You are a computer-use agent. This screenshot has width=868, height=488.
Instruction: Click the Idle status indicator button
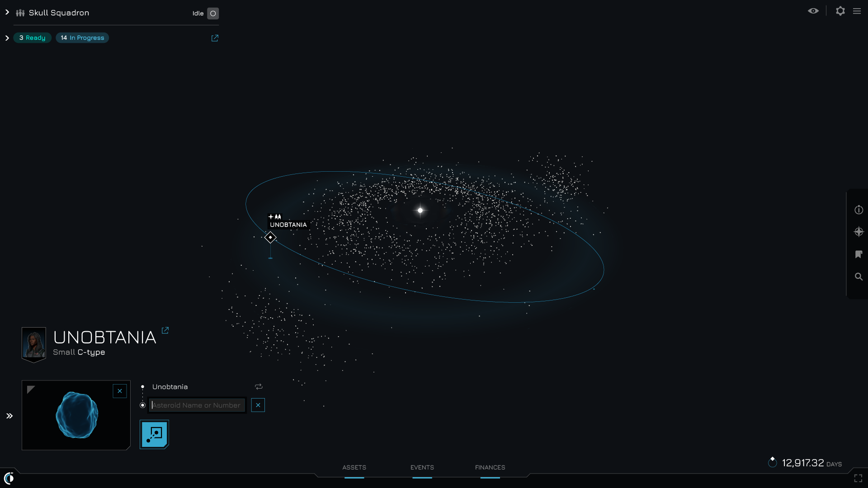click(x=213, y=14)
